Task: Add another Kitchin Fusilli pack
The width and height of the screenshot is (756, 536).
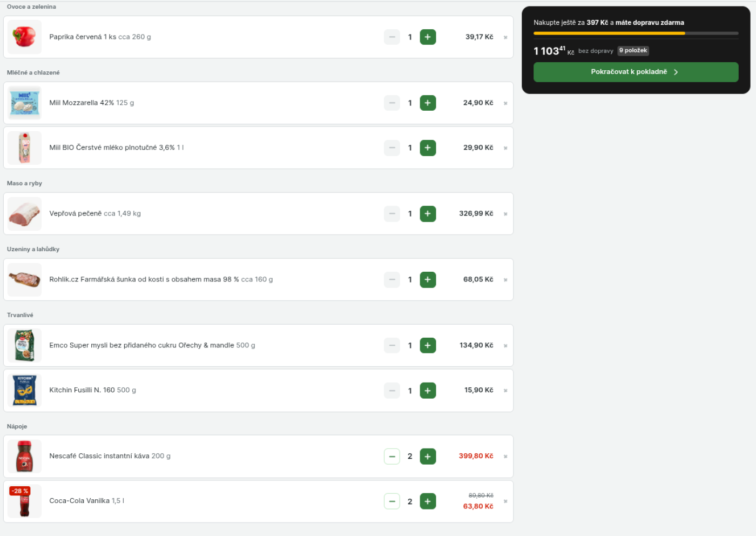Action: click(x=427, y=391)
